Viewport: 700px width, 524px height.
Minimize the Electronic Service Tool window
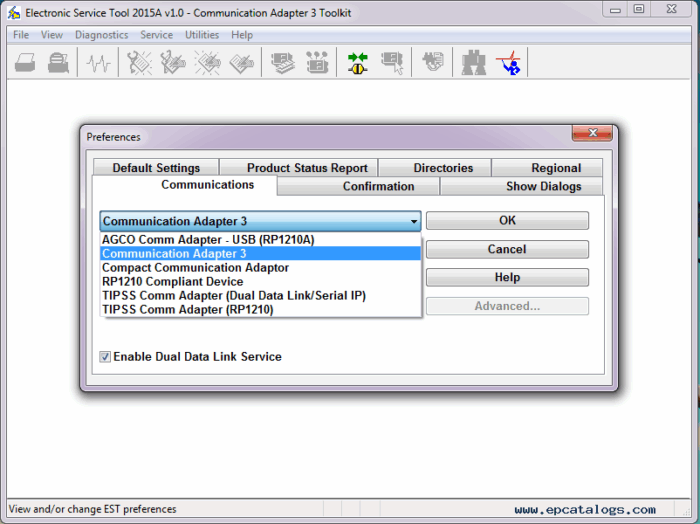coord(616,9)
